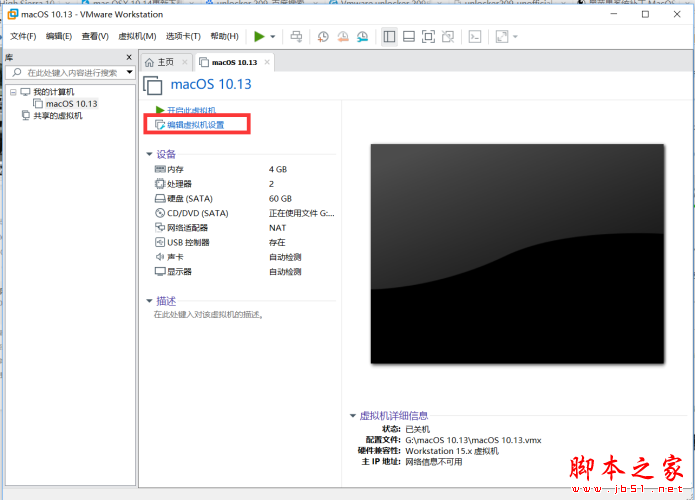Click the 网络适配器 device row
The image size is (695, 500).
pyautogui.click(x=243, y=228)
